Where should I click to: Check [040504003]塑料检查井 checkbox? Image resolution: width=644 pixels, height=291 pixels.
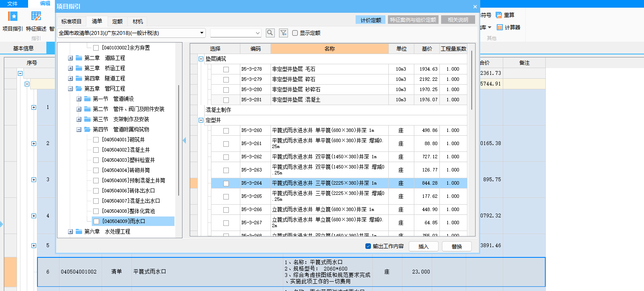[x=96, y=160]
